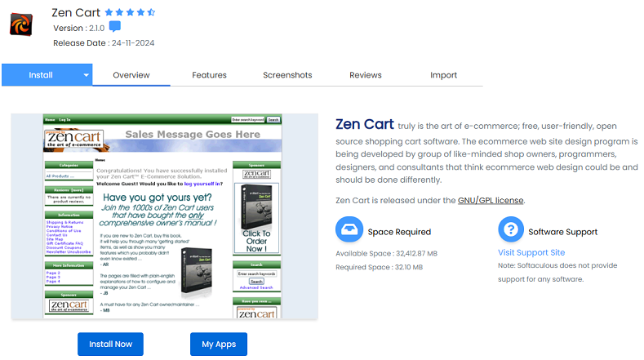Open the Features tab
644x360 pixels.
210,75
